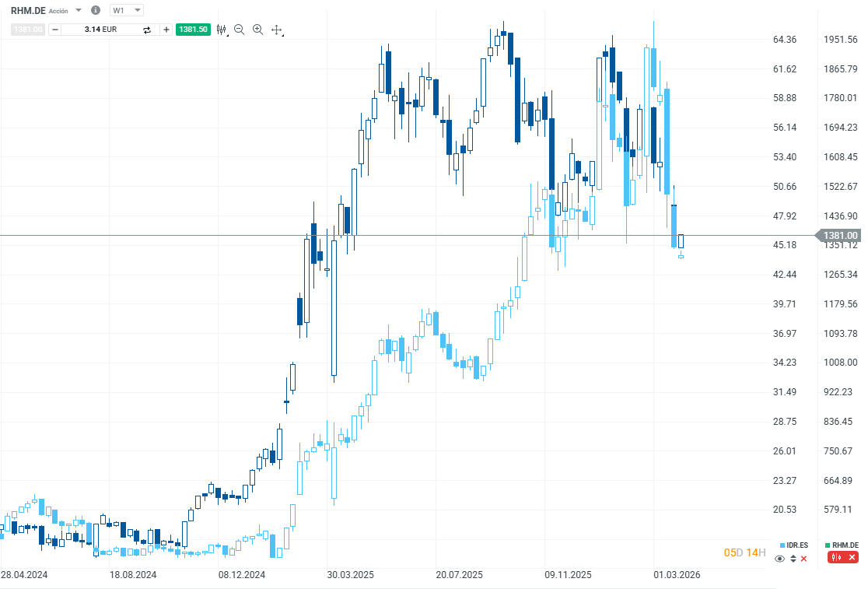Screen dimensions: 868x589
Task: Click the 3.14 EUR volume field
Action: point(101,30)
